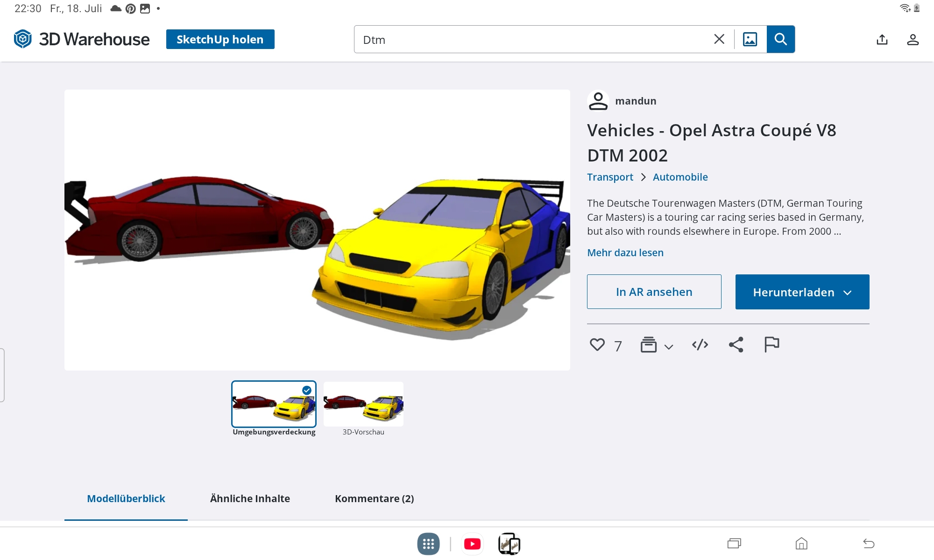
Task: Open the embed code icon
Action: [x=700, y=345]
